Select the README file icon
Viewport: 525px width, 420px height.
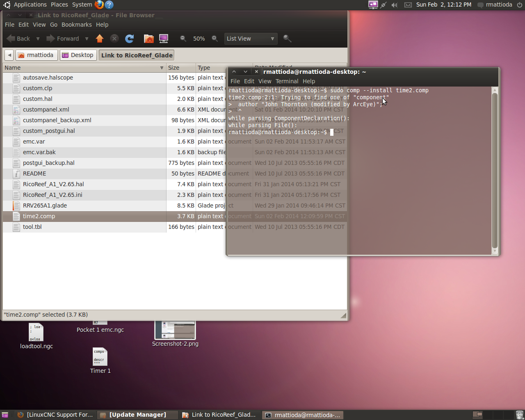[16, 173]
